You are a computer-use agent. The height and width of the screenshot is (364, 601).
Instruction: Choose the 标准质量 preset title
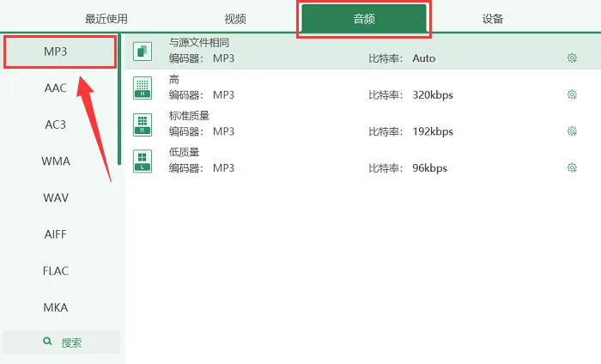point(189,116)
